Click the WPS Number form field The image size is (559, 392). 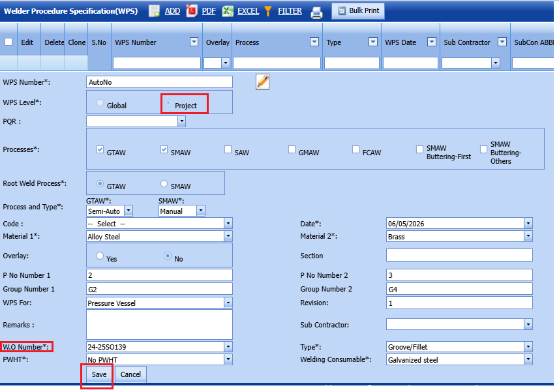coord(159,82)
